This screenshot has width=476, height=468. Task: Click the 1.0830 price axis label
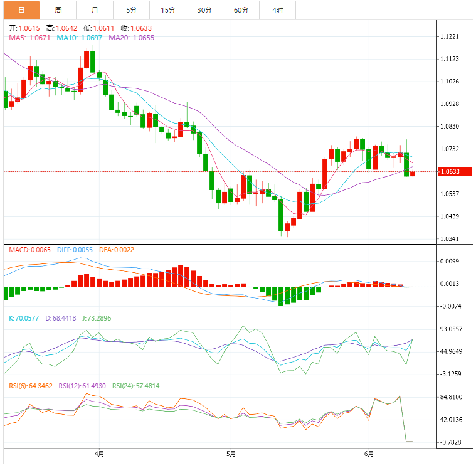coord(450,126)
